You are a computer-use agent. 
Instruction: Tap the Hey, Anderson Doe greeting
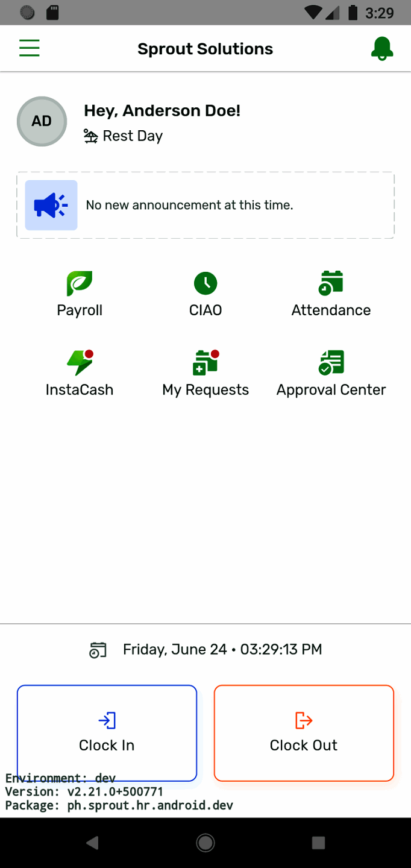tap(162, 110)
